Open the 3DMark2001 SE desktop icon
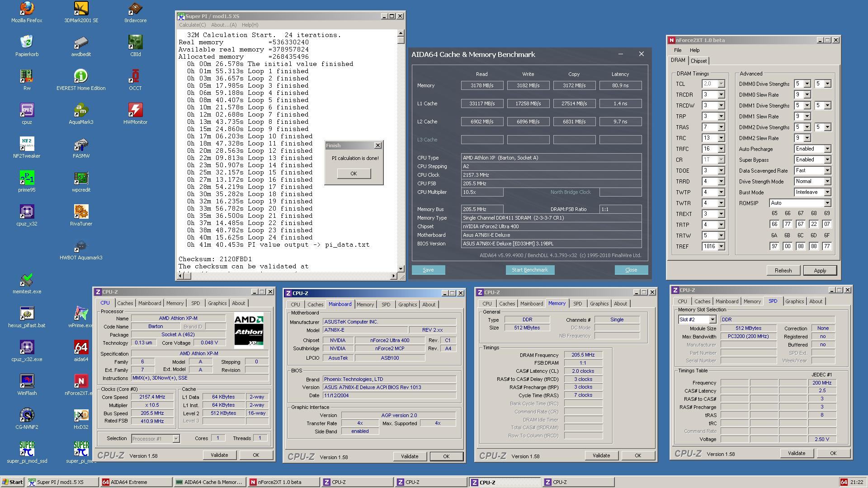This screenshot has width=868, height=488. click(81, 12)
